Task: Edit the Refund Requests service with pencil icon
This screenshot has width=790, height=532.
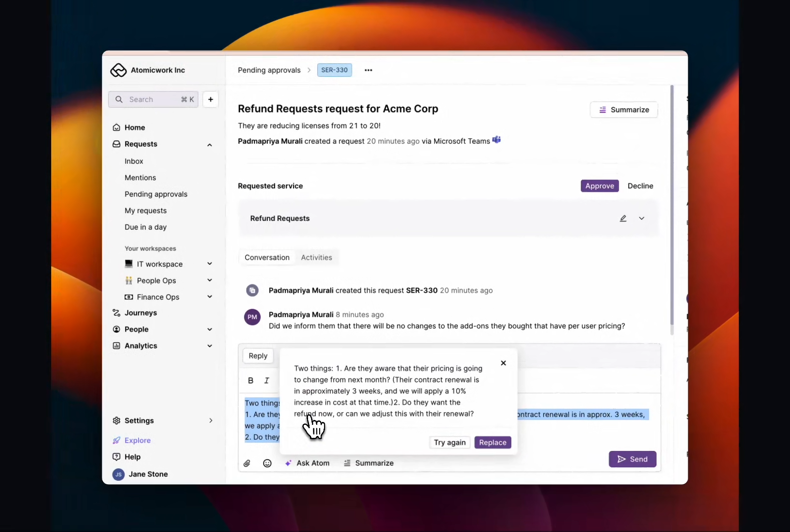Action: click(x=623, y=218)
